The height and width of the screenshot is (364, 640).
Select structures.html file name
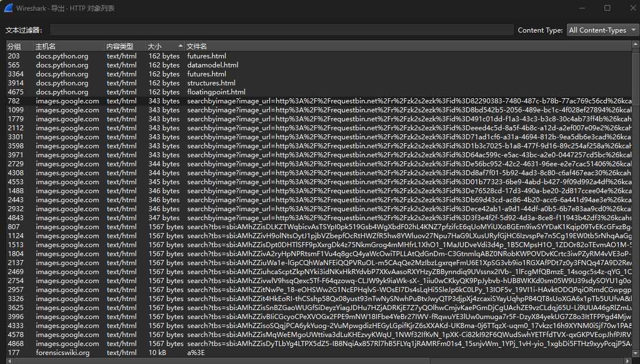coord(211,83)
